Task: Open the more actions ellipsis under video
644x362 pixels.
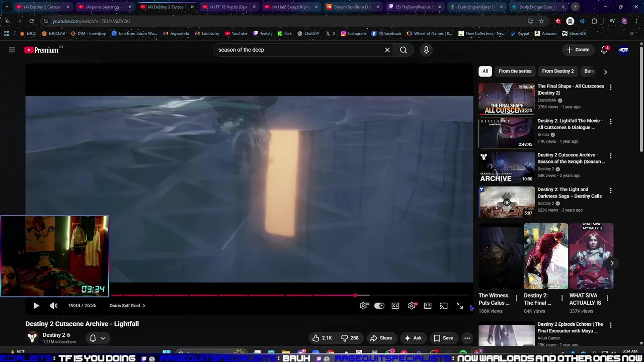Action: tap(467, 338)
